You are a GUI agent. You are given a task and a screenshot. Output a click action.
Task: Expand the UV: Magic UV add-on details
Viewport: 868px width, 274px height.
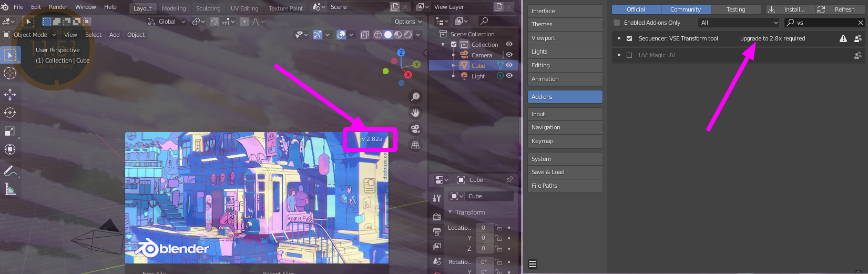coord(619,55)
